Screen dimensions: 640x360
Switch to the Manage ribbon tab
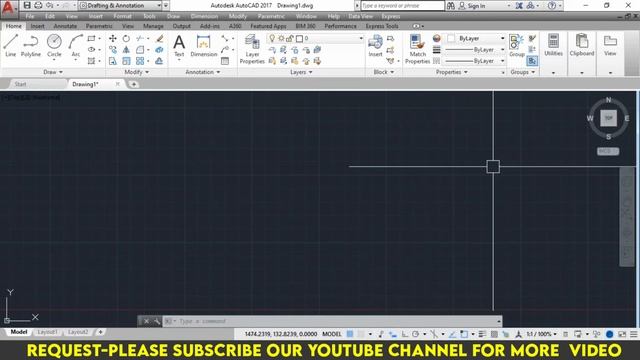click(153, 26)
